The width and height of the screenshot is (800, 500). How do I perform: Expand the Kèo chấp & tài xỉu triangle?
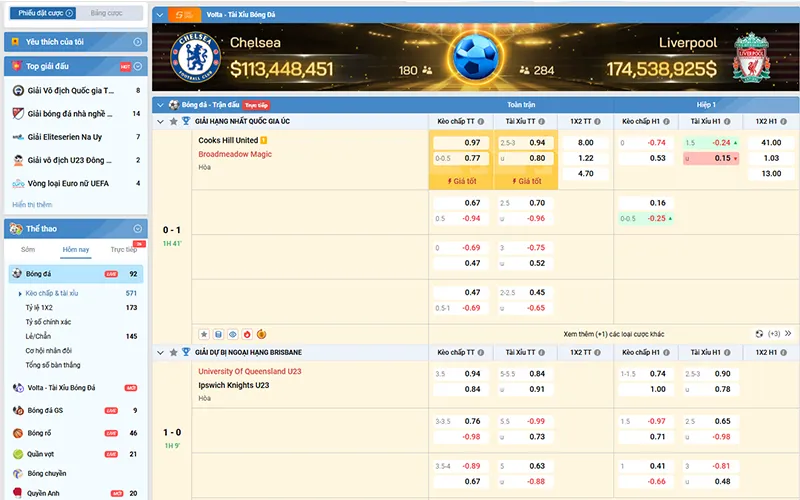20,293
